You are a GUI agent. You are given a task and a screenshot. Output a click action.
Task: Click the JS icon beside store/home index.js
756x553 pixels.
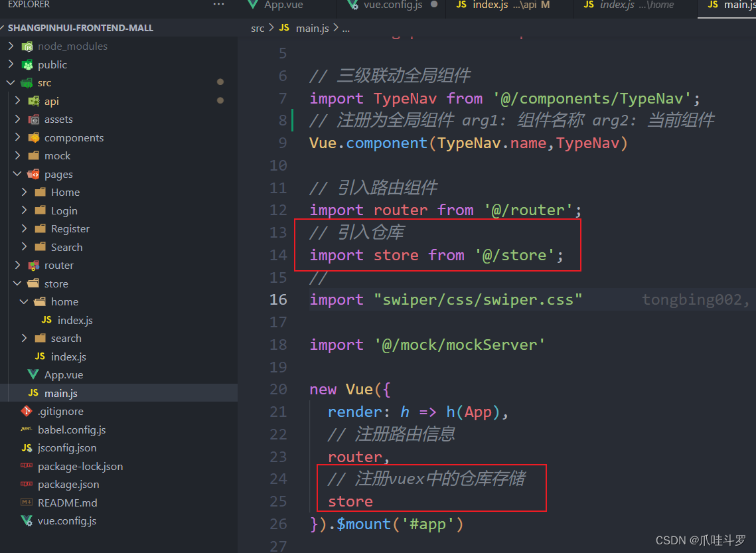46,319
